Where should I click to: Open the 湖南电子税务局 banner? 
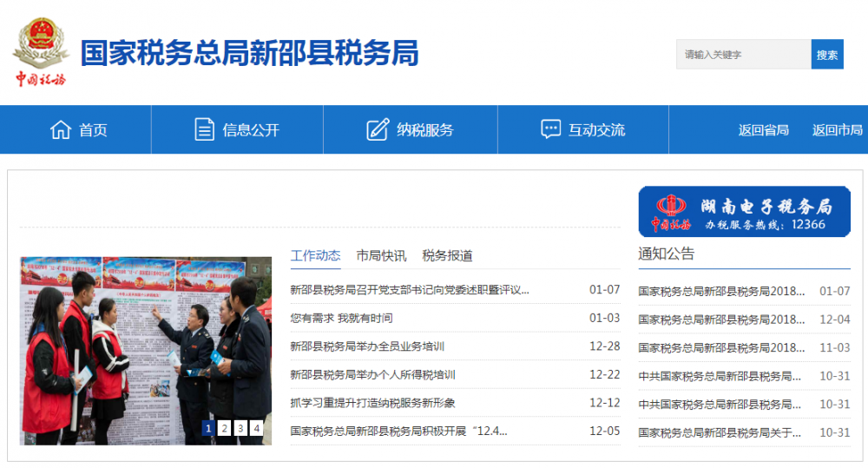point(744,212)
